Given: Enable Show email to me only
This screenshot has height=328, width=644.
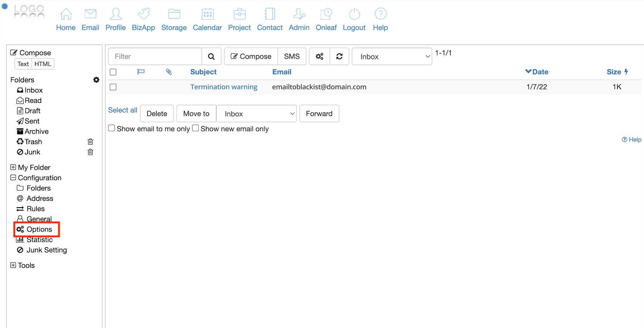Looking at the screenshot, I should (112, 128).
